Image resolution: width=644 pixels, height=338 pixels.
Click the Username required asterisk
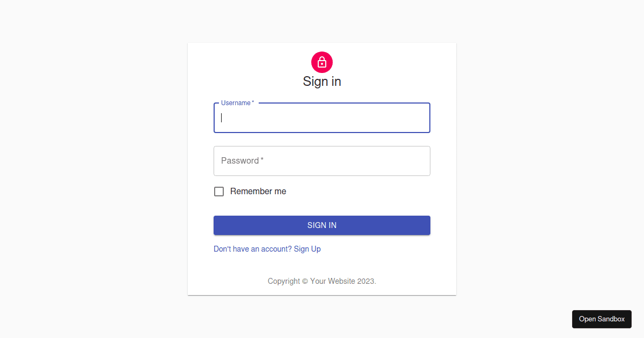253,102
